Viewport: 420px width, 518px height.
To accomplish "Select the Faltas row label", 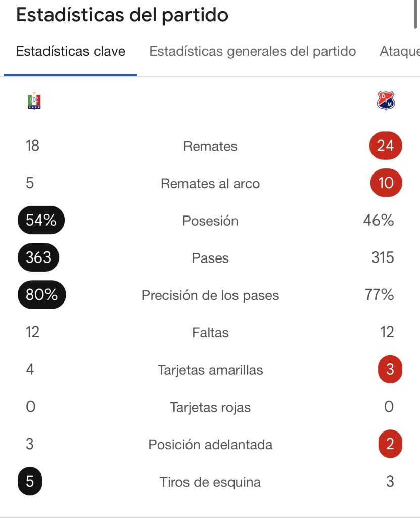I will tap(210, 333).
